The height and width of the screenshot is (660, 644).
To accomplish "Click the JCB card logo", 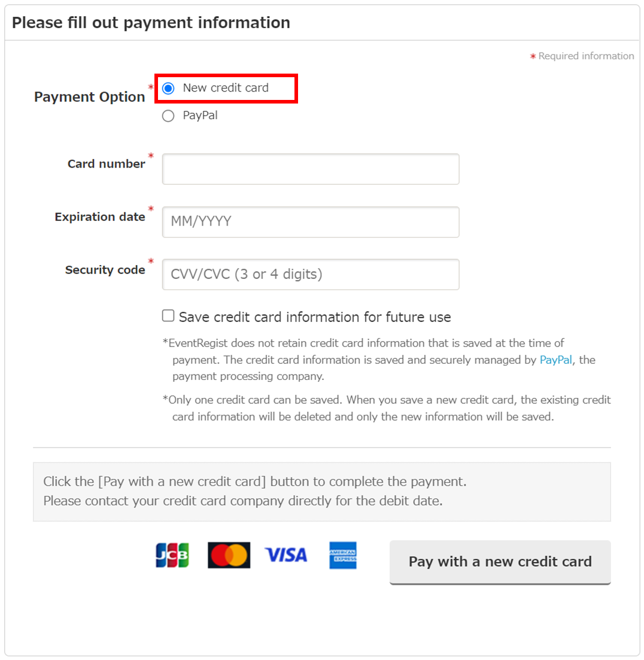I will [x=172, y=555].
